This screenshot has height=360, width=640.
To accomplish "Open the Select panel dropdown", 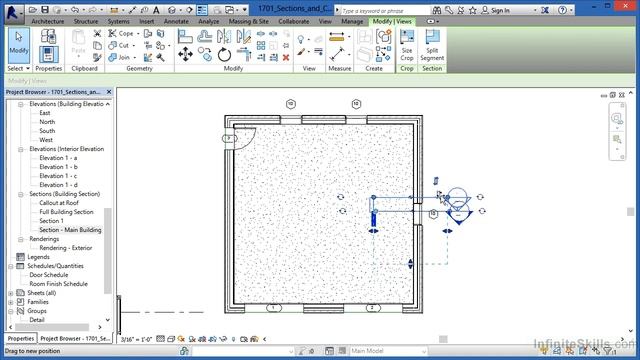I will [x=18, y=69].
